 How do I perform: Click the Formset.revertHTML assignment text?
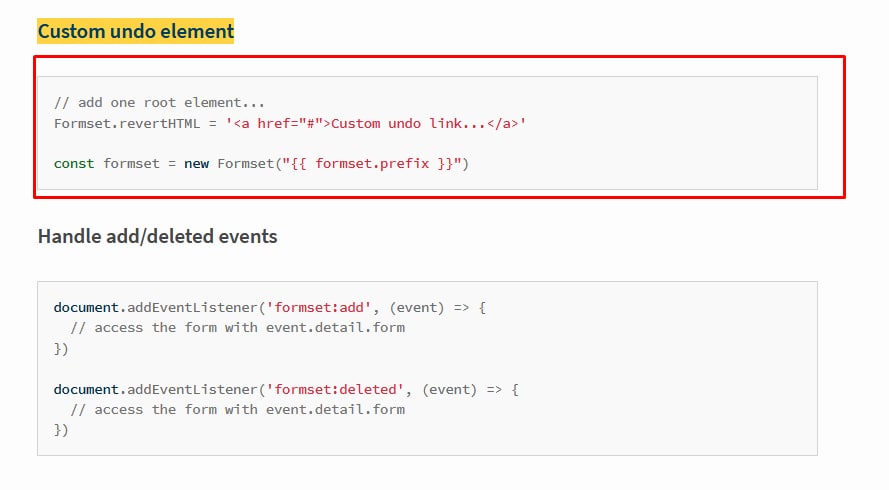(x=127, y=124)
